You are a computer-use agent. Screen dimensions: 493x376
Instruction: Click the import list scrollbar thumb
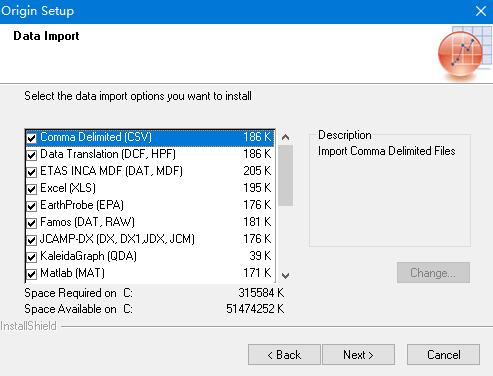click(x=285, y=176)
